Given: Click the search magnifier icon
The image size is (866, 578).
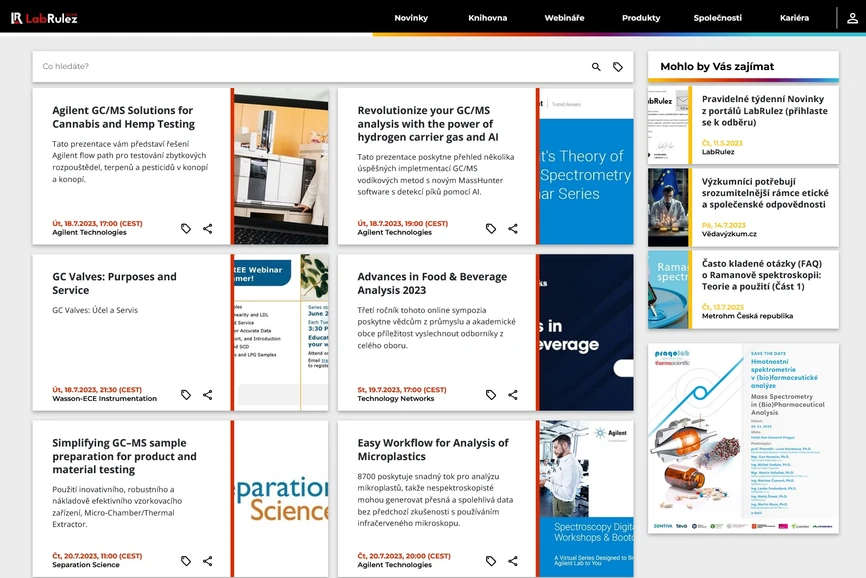Looking at the screenshot, I should coord(596,67).
